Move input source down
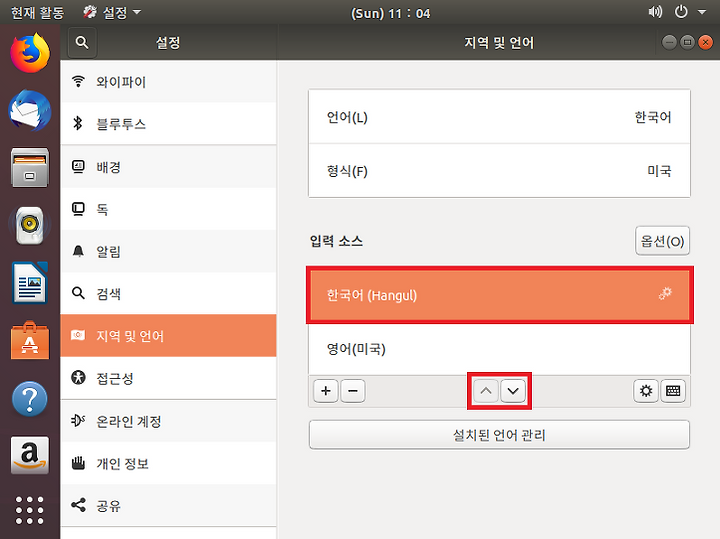The width and height of the screenshot is (720, 539). pos(513,391)
